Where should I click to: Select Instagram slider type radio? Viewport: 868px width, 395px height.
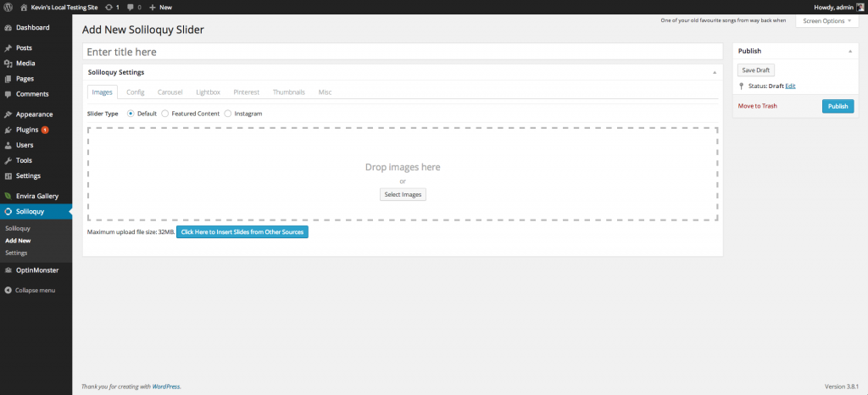tap(228, 114)
